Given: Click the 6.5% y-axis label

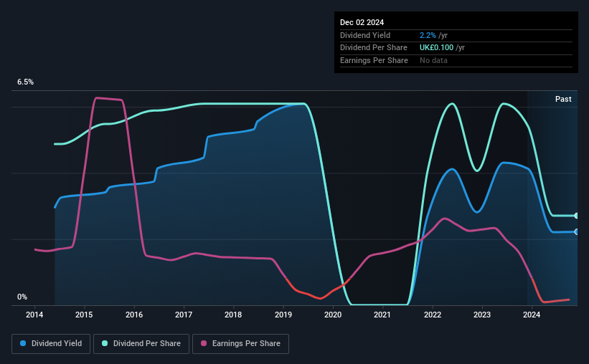Looking at the screenshot, I should [x=26, y=82].
